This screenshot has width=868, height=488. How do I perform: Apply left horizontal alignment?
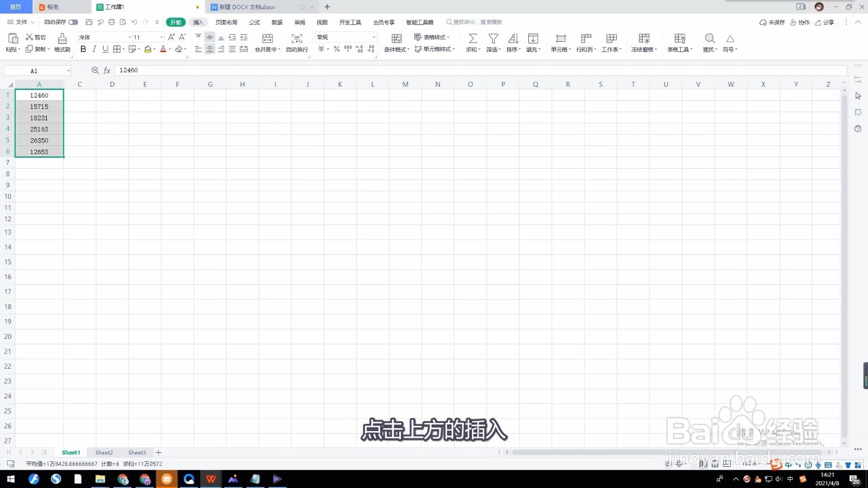(x=198, y=49)
